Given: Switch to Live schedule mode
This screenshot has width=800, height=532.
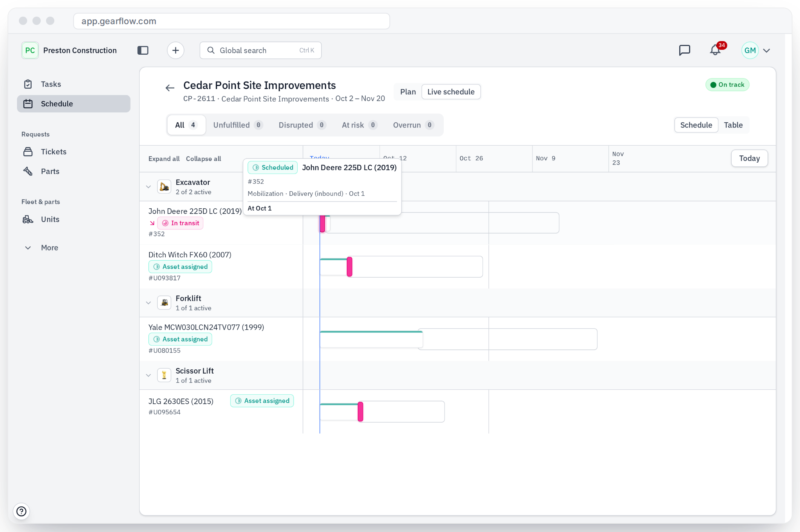Looking at the screenshot, I should tap(451, 92).
